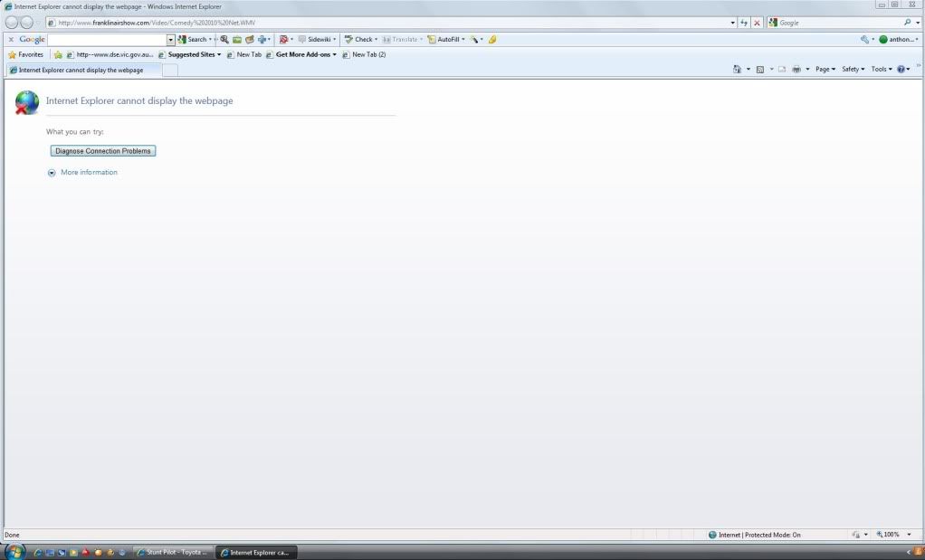
Task: Open the Print icon in command bar
Action: click(x=796, y=70)
